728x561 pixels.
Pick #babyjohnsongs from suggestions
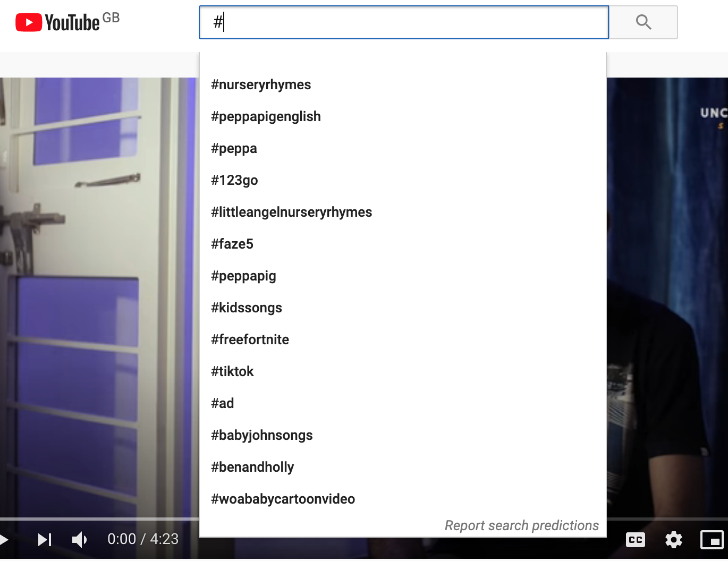click(403, 435)
